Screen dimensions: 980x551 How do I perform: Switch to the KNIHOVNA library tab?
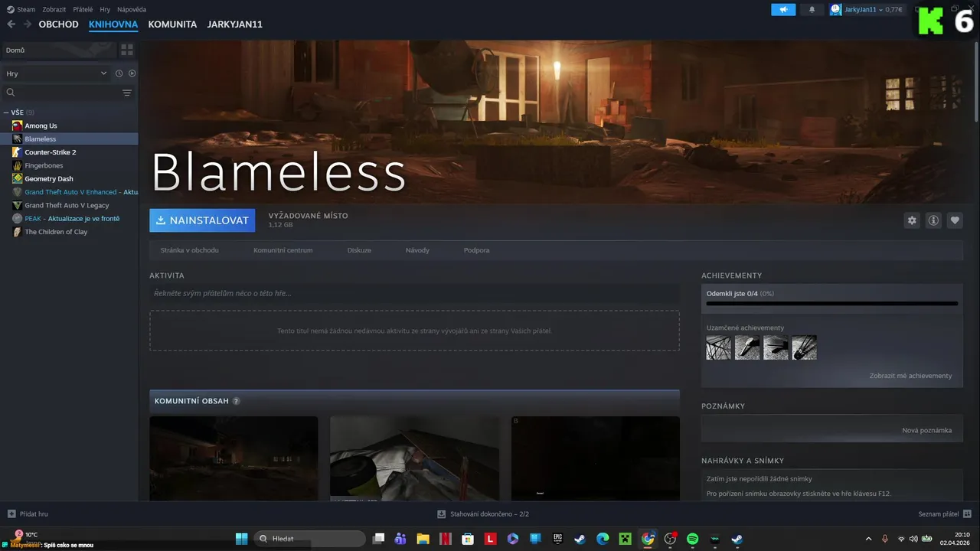113,24
